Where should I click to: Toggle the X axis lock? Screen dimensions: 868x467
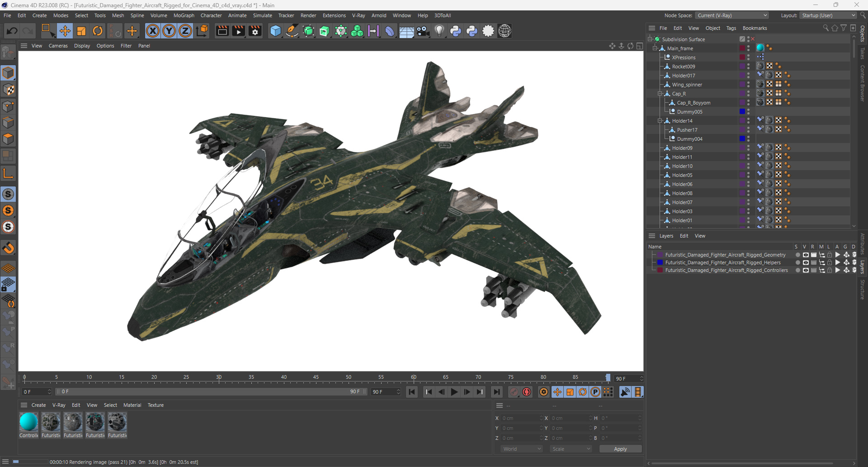(x=153, y=31)
